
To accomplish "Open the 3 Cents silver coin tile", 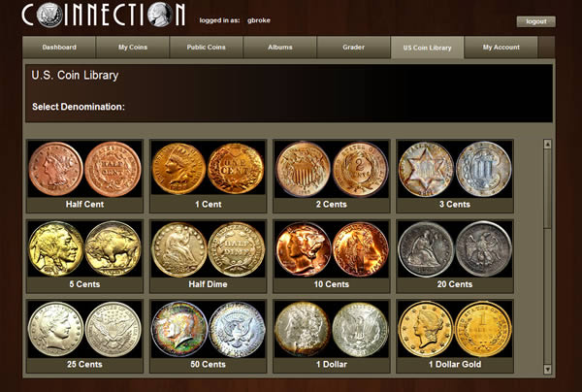I will pyautogui.click(x=455, y=176).
